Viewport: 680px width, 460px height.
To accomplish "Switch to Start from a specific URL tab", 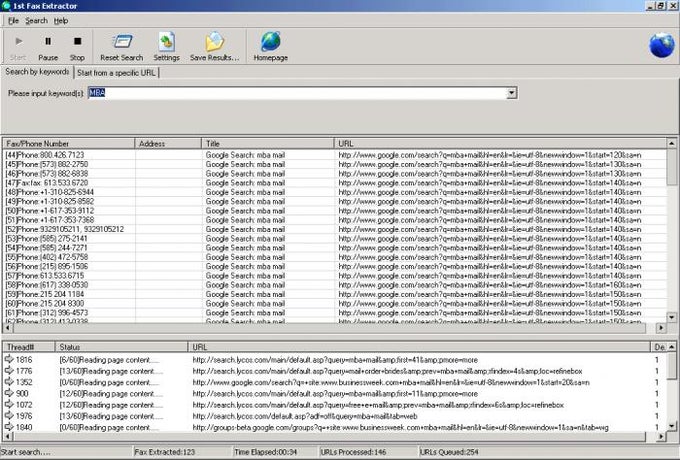I will click(x=116, y=73).
